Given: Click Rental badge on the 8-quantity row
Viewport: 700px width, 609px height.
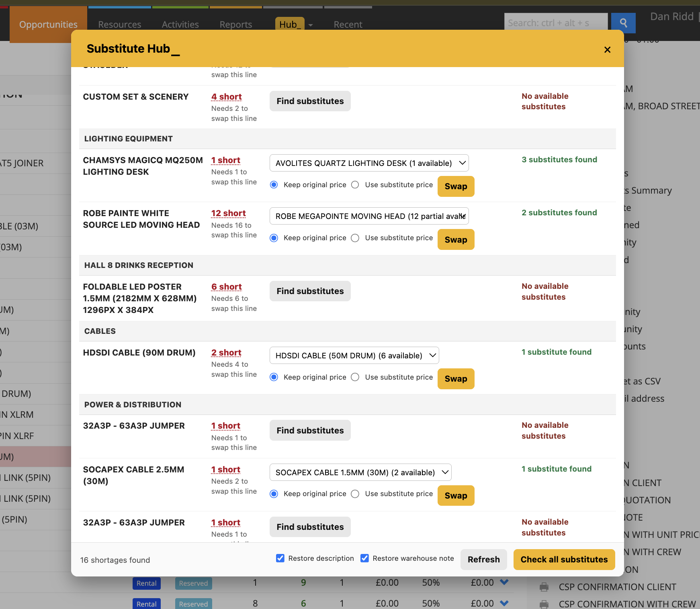Looking at the screenshot, I should point(147,604).
